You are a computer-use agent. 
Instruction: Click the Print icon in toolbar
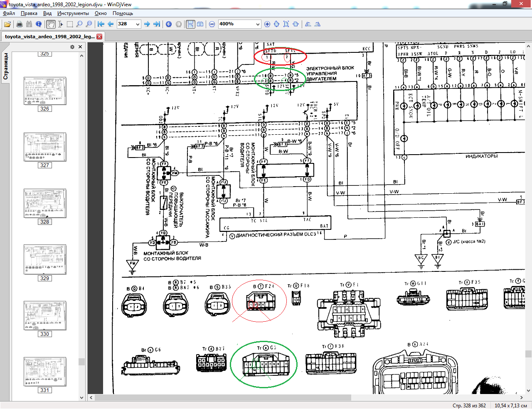(x=19, y=24)
